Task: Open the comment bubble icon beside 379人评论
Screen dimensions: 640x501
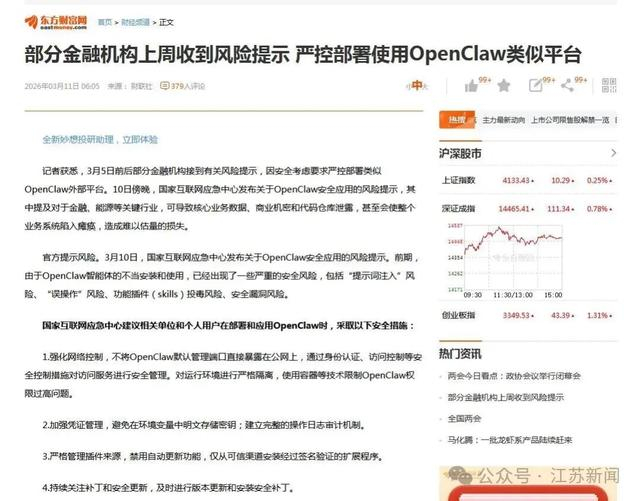Action: (164, 86)
